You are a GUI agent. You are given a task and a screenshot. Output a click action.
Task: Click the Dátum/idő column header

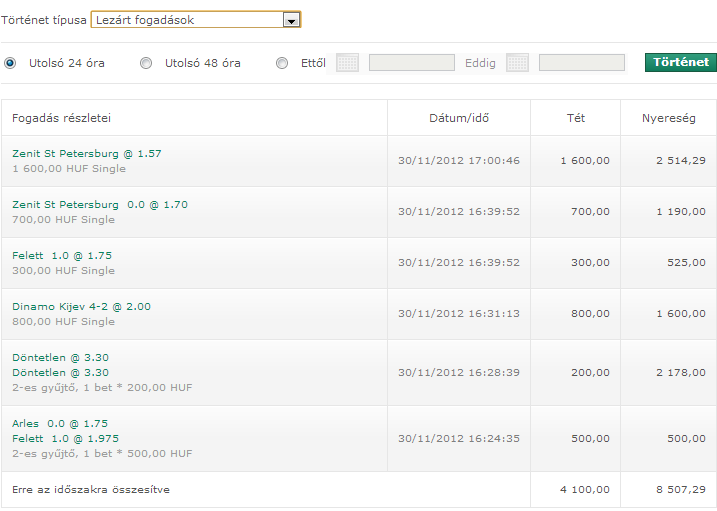pyautogui.click(x=459, y=118)
